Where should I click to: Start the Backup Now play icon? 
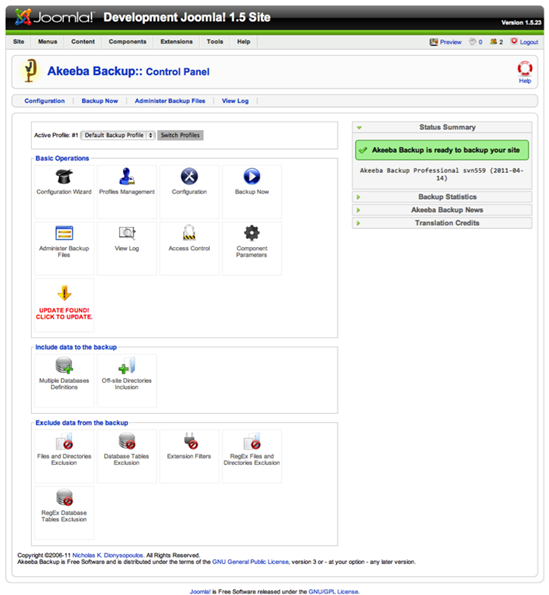(x=252, y=176)
